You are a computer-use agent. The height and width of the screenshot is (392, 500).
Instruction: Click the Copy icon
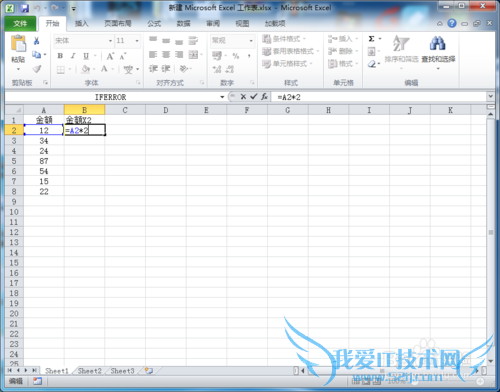pos(36,54)
